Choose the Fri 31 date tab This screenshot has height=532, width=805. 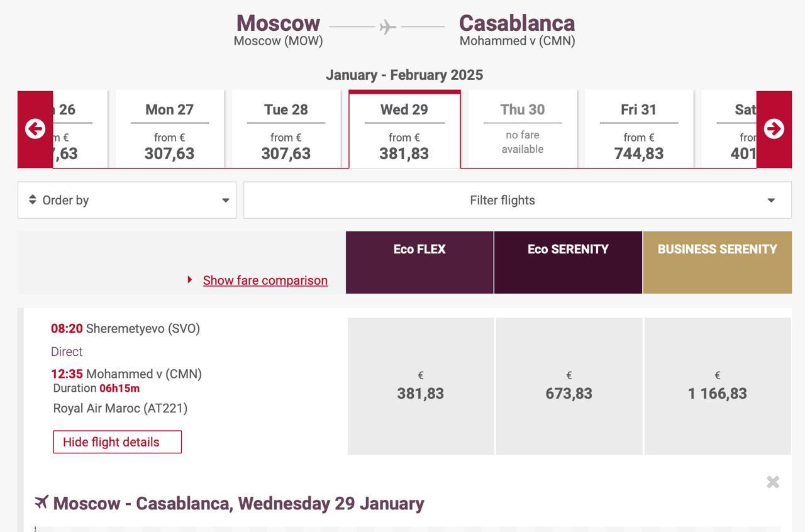[x=638, y=130]
